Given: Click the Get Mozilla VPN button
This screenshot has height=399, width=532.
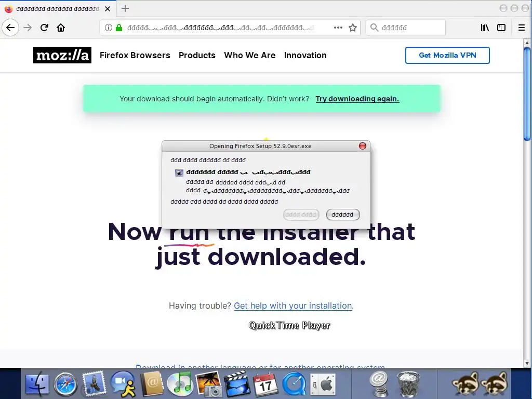Looking at the screenshot, I should (x=447, y=55).
